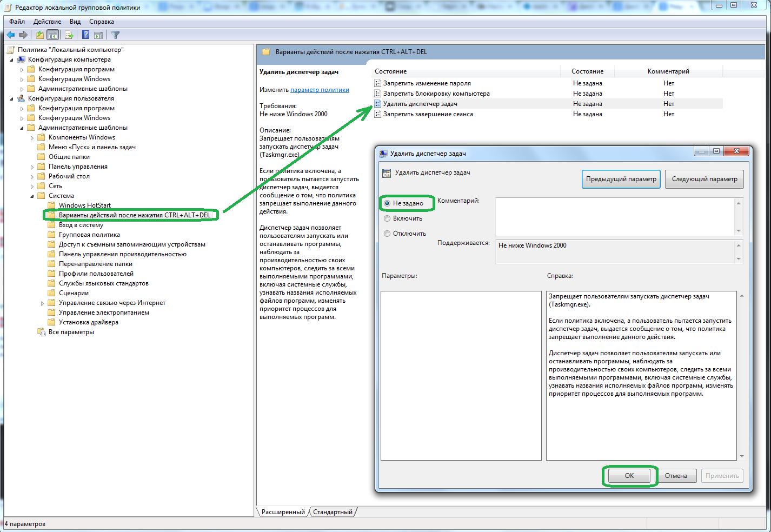Click folder icon of 'Групповая политика'
The width and height of the screenshot is (771, 532).
click(x=51, y=235)
